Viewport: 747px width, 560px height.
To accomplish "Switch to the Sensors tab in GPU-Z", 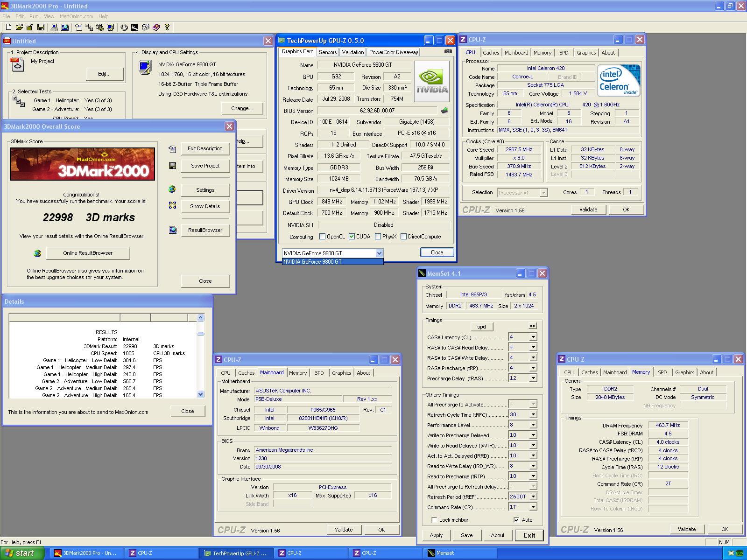I will coord(328,52).
